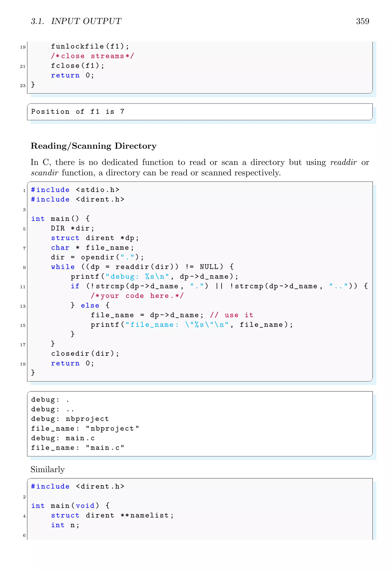Click the 'Reading/Scanning Directory' heading
The image size is (392, 572).
[x=94, y=146]
